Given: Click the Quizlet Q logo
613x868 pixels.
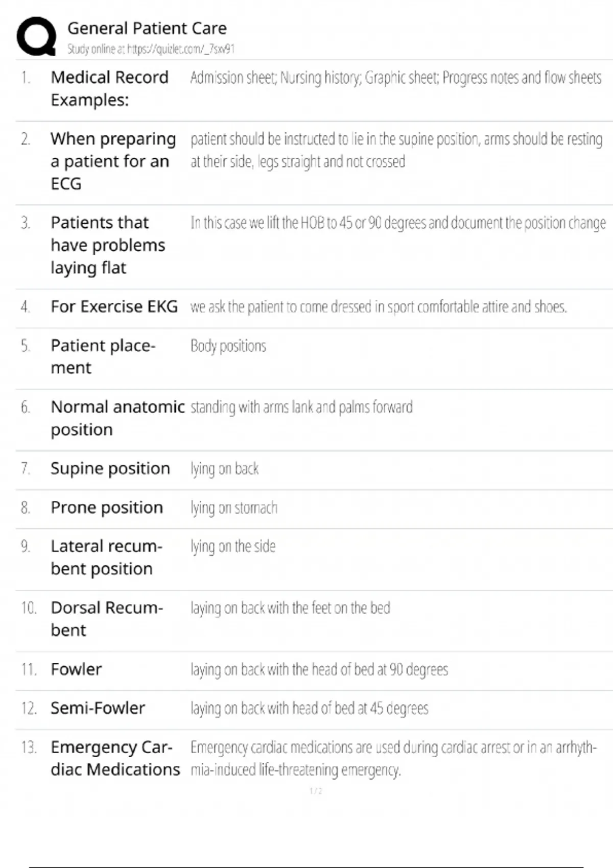Looking at the screenshot, I should [36, 36].
